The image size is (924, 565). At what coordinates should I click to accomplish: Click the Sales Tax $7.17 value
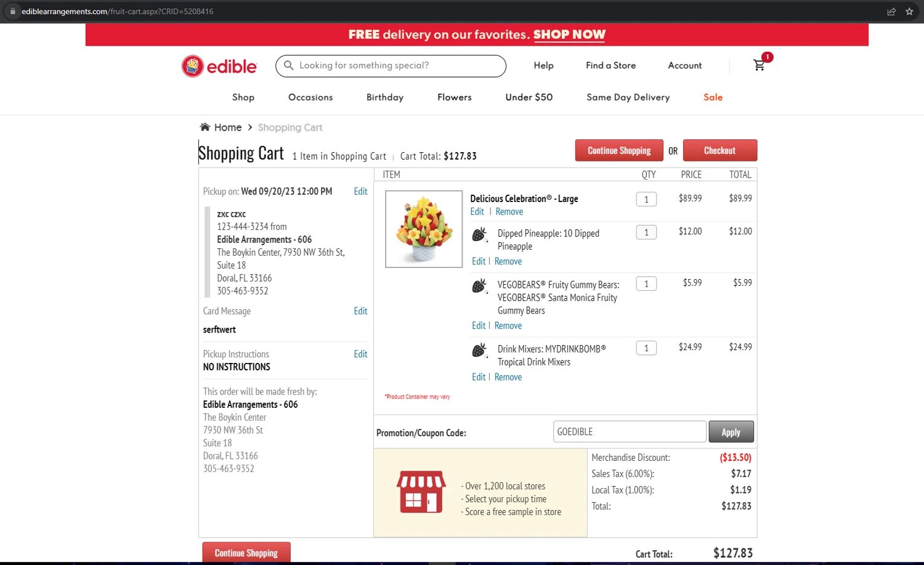[741, 474]
